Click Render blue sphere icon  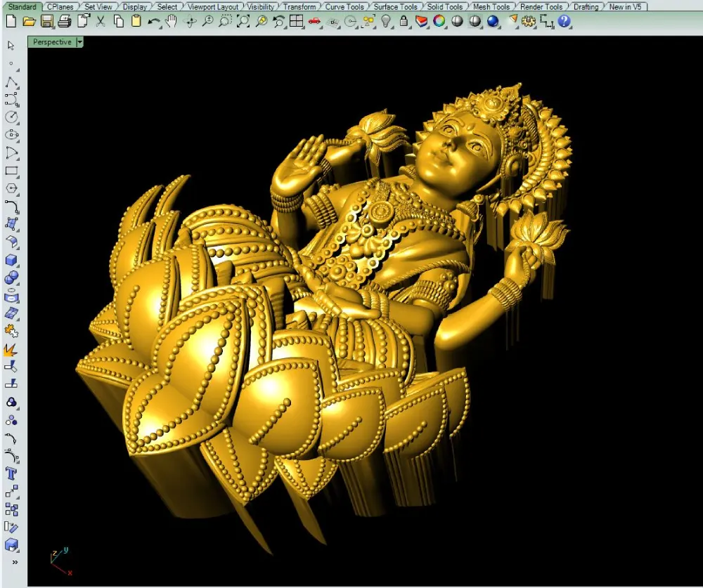click(493, 21)
